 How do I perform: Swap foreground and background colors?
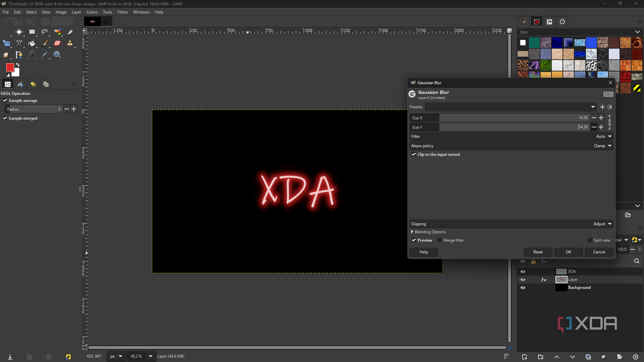[18, 65]
